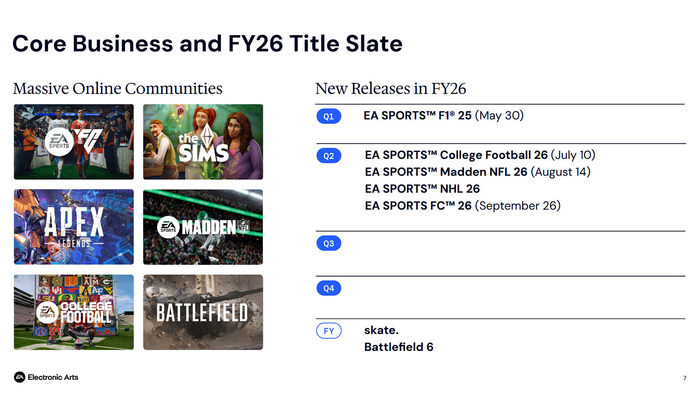Click EA SPORTS FC 26 September entry
The image size is (700, 394).
pyautogui.click(x=462, y=206)
